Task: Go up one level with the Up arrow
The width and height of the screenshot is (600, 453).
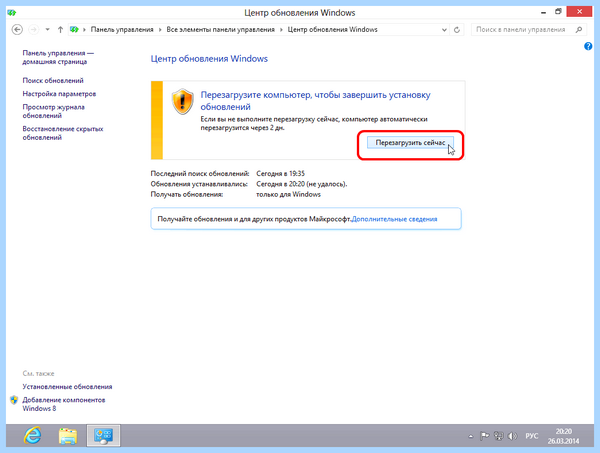Action: tap(60, 29)
